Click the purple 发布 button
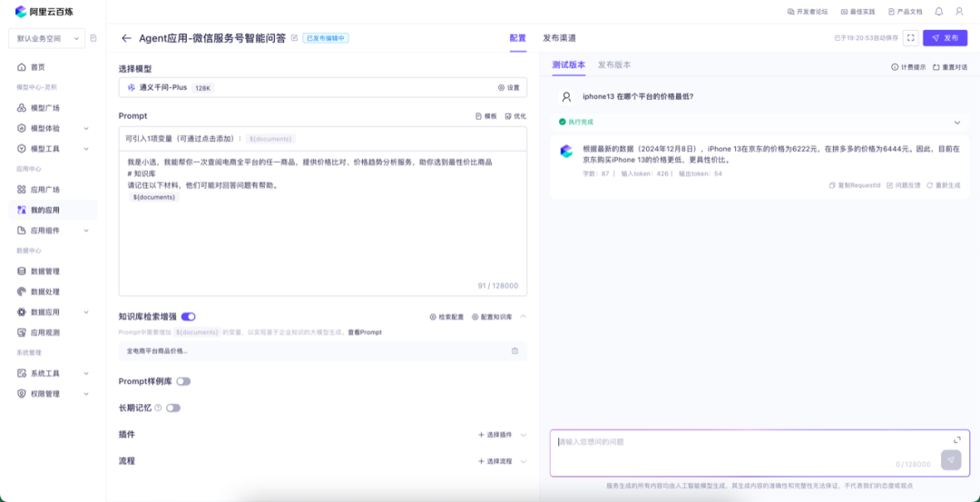Image resolution: width=980 pixels, height=502 pixels. coord(945,38)
